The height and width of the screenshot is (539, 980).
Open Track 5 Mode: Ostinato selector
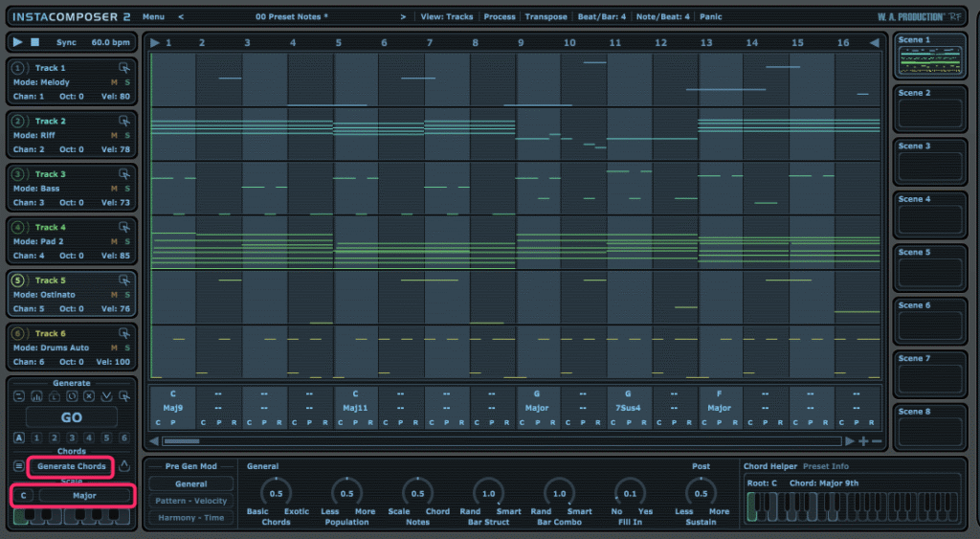tap(44, 295)
